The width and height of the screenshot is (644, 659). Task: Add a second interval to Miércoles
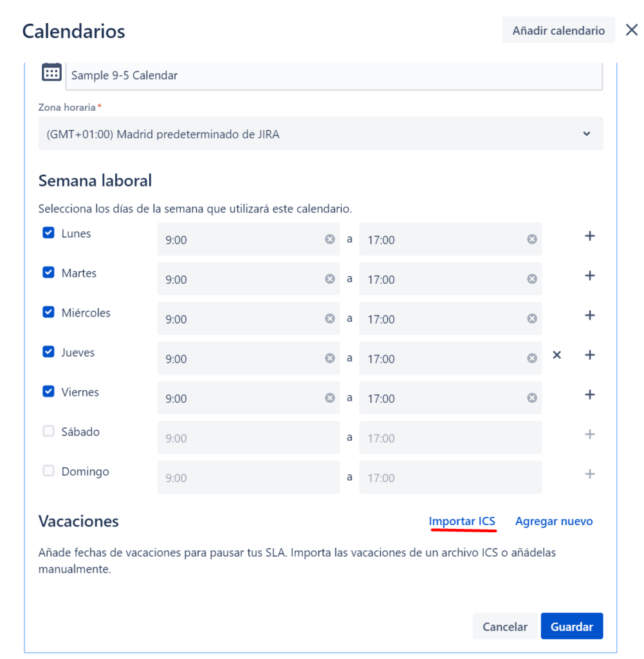(x=590, y=315)
